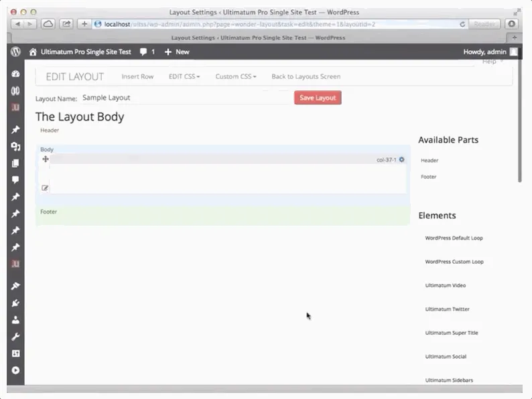Click the home icon in admin bar
Viewport: 532px width, 399px height.
(33, 52)
